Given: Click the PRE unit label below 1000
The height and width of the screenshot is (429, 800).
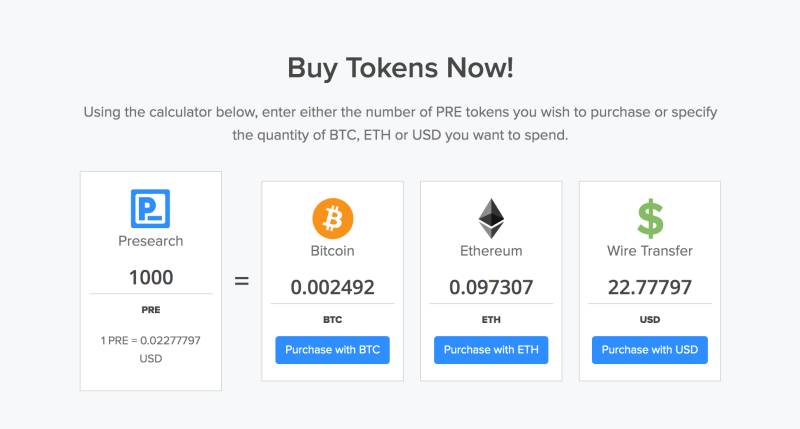Looking at the screenshot, I should (x=151, y=310).
